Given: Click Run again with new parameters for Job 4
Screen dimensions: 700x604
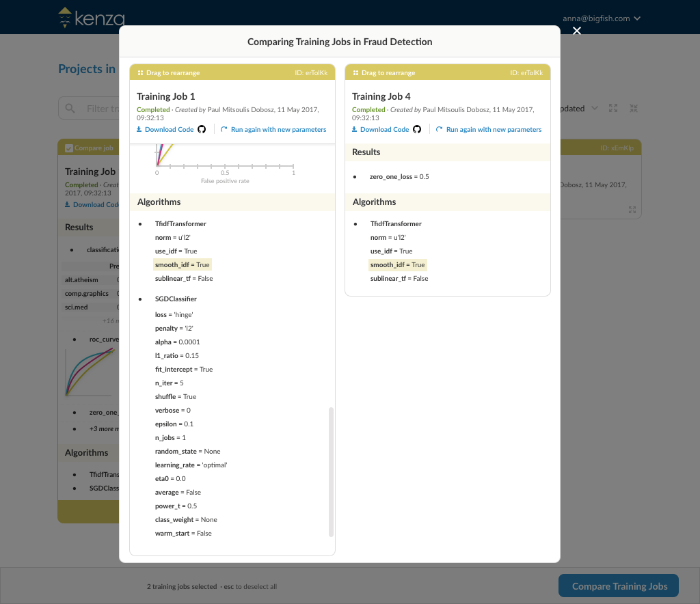Looking at the screenshot, I should 494,129.
